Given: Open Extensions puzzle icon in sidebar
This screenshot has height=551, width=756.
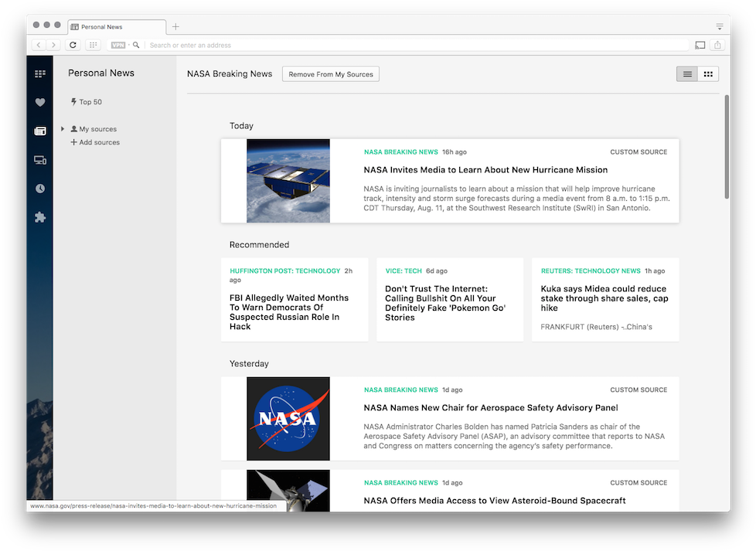Looking at the screenshot, I should [40, 217].
